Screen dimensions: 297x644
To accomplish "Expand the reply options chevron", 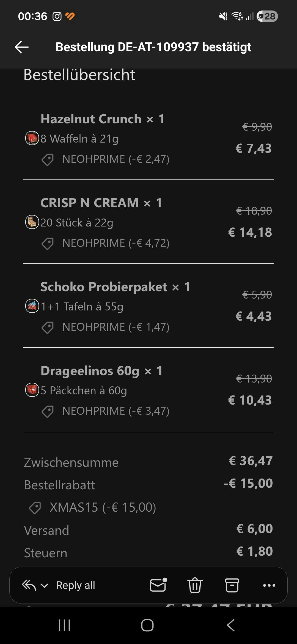I will coord(44,585).
